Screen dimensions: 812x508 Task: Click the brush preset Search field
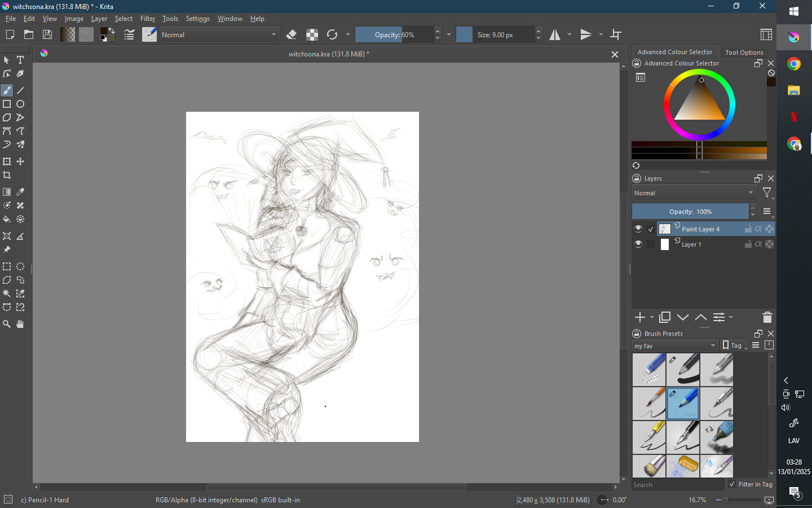[677, 485]
